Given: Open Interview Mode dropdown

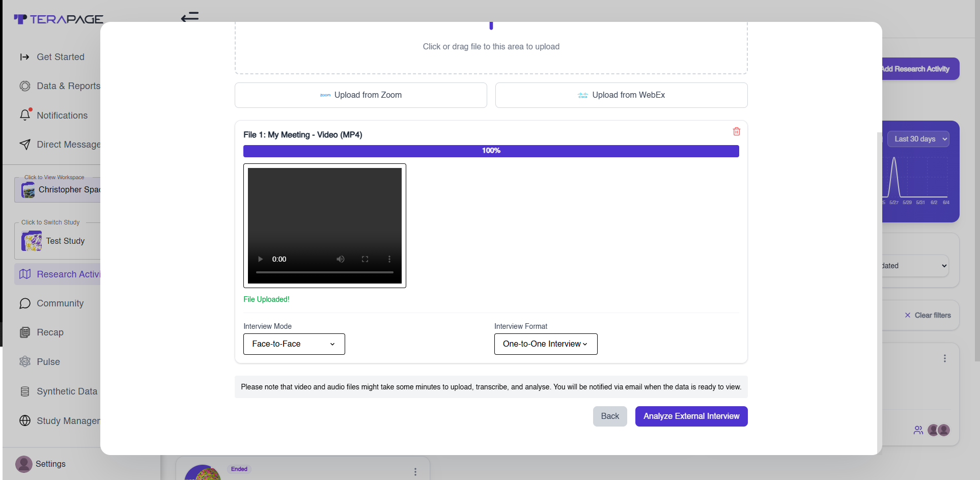Looking at the screenshot, I should pyautogui.click(x=294, y=344).
